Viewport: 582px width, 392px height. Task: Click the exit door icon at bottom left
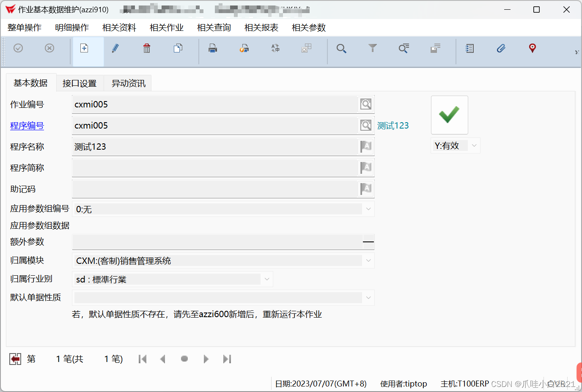pyautogui.click(x=15, y=359)
